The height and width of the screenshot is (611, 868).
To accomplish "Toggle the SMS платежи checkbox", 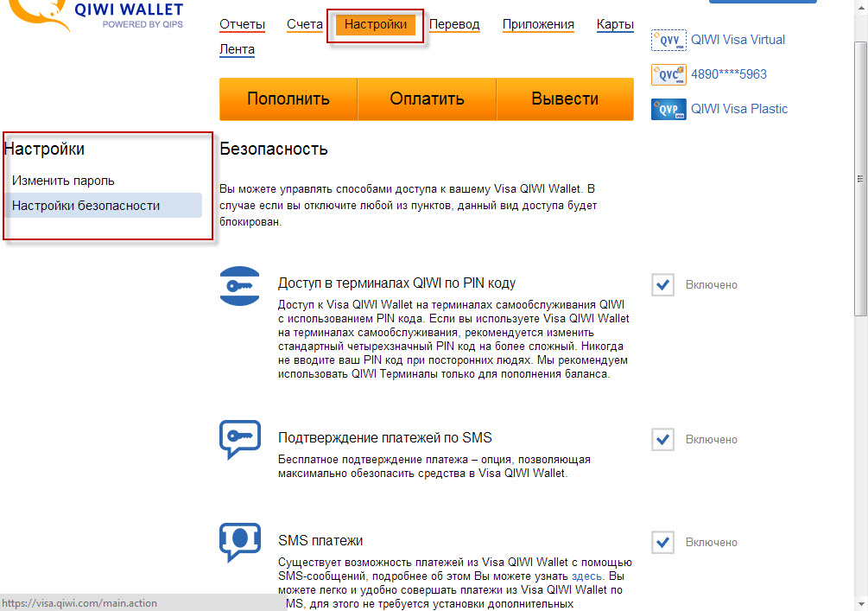I will (x=662, y=543).
